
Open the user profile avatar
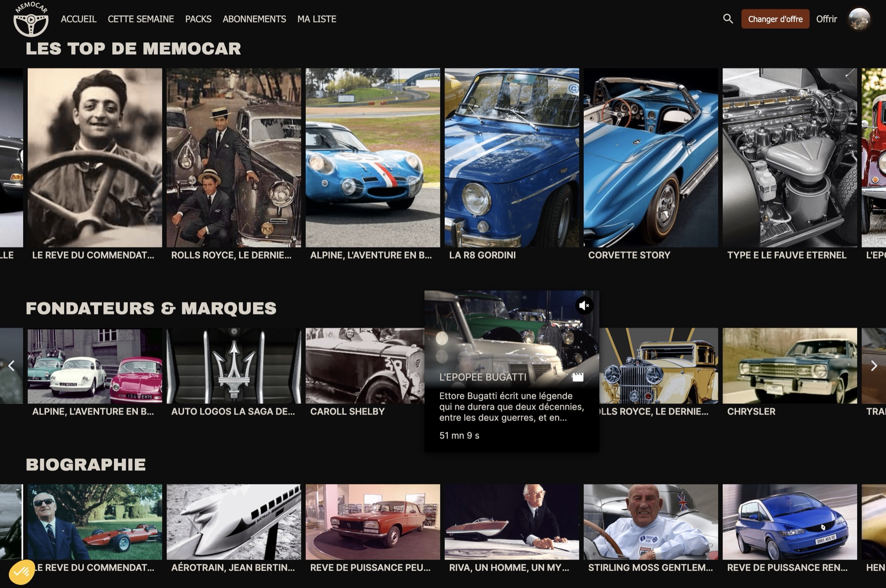(x=859, y=19)
